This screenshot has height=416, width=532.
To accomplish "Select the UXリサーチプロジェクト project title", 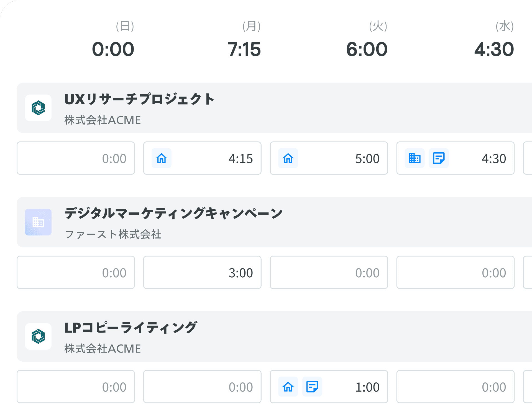I will click(139, 99).
